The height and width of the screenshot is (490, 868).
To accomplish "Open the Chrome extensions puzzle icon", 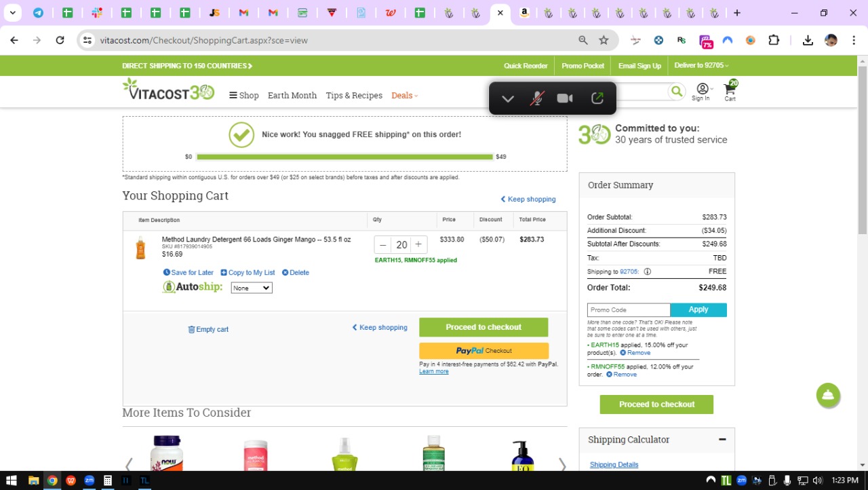I will [774, 40].
